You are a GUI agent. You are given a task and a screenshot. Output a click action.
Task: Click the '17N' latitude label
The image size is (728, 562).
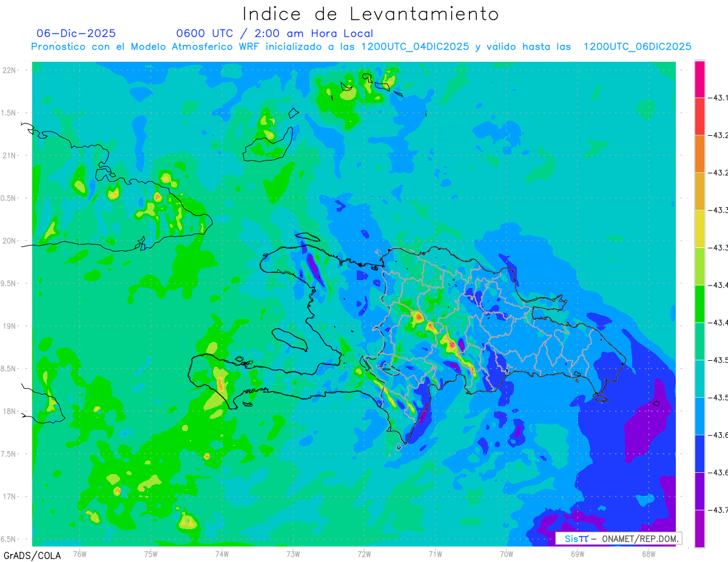pos(10,497)
